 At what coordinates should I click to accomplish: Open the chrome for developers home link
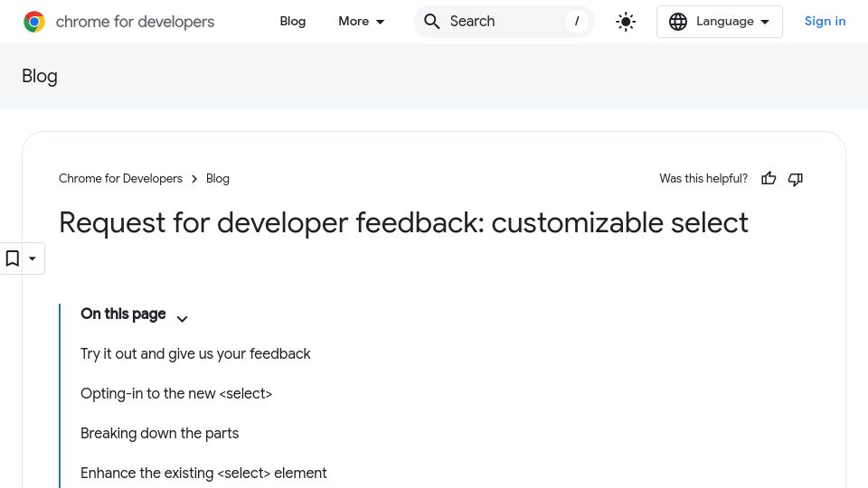tap(119, 22)
